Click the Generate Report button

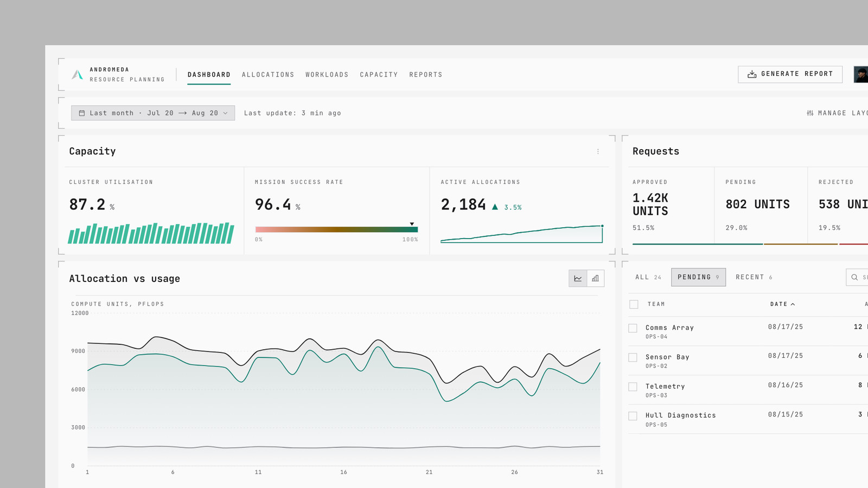coord(790,74)
